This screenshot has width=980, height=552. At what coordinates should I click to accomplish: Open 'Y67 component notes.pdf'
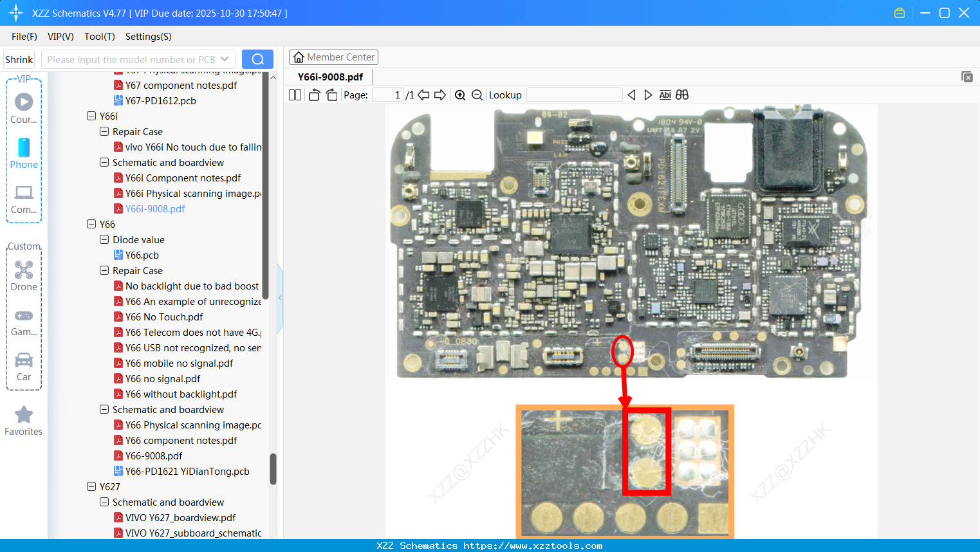click(x=181, y=86)
